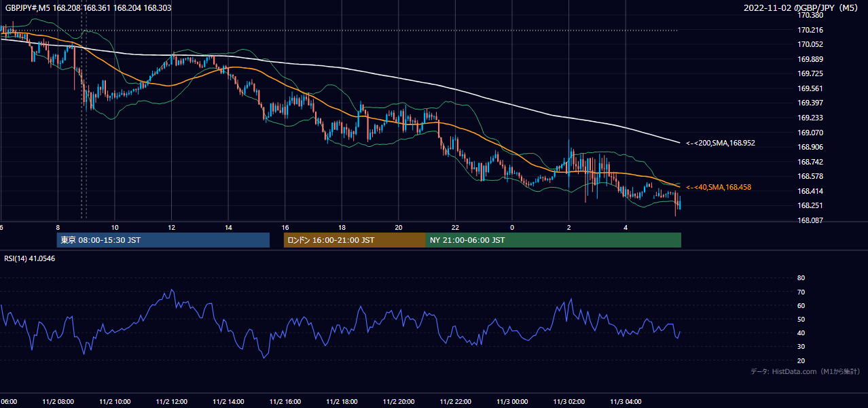Click price level 170.052 on the axis

(x=810, y=44)
